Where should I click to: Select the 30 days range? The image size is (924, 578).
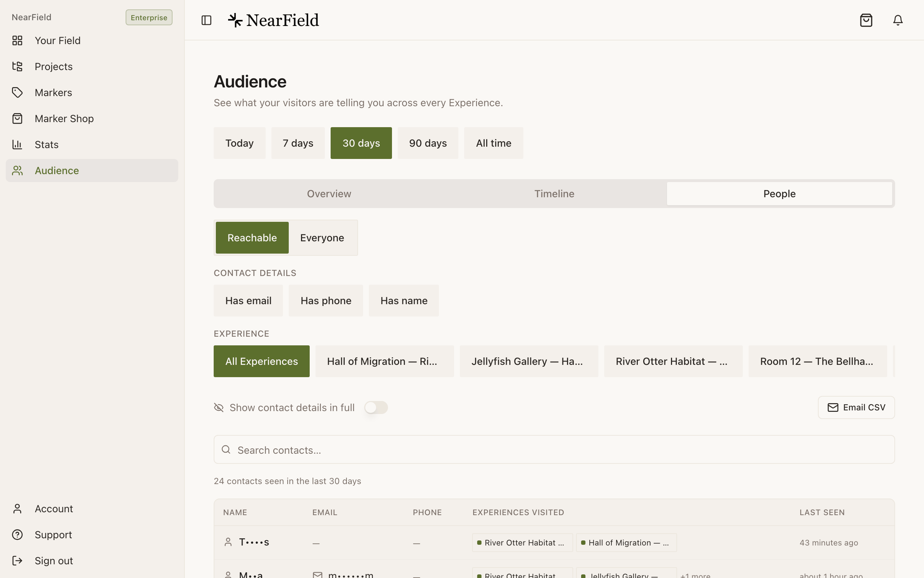pyautogui.click(x=361, y=143)
